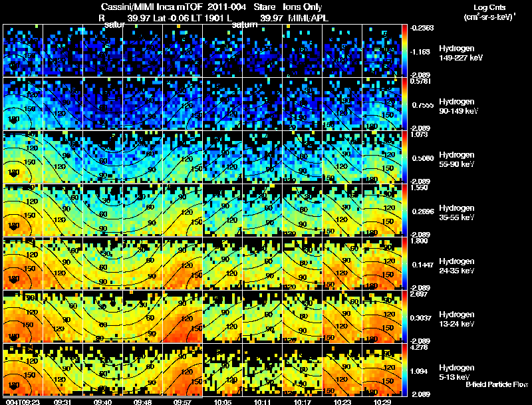Click the 10:23 time label

click(x=342, y=402)
